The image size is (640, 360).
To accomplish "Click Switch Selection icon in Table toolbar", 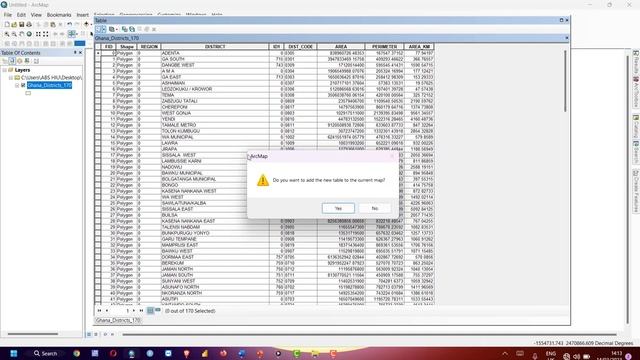I will coord(132,29).
